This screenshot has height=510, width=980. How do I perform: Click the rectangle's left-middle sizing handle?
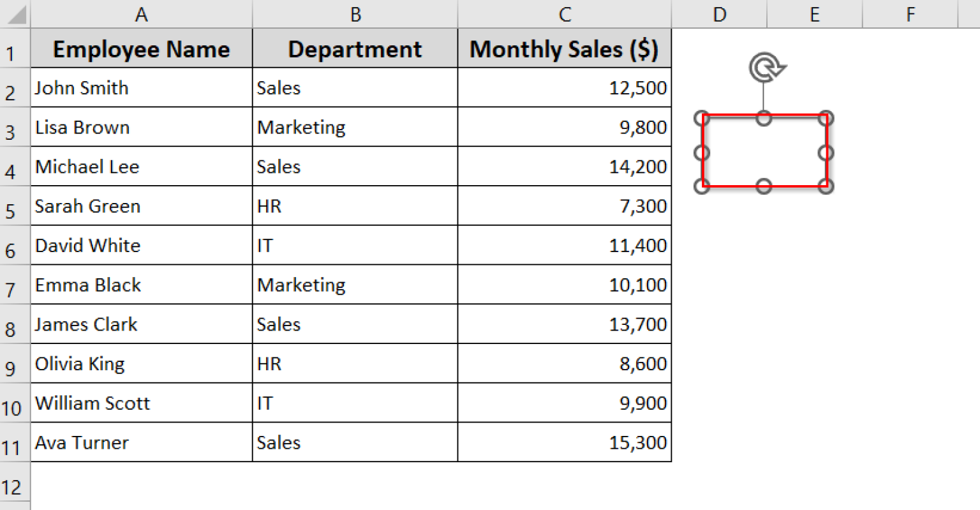[x=702, y=153]
